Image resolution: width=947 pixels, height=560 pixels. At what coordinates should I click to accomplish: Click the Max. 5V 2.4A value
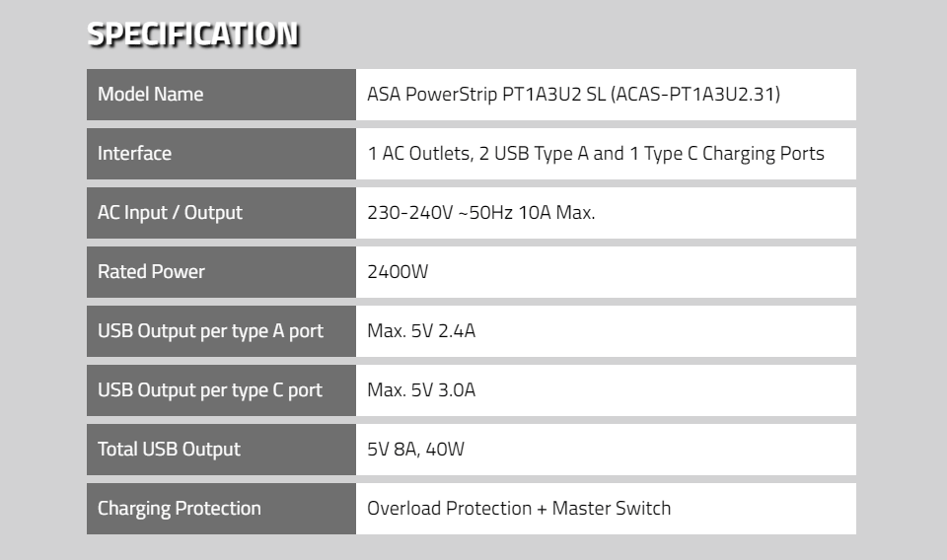pos(421,330)
